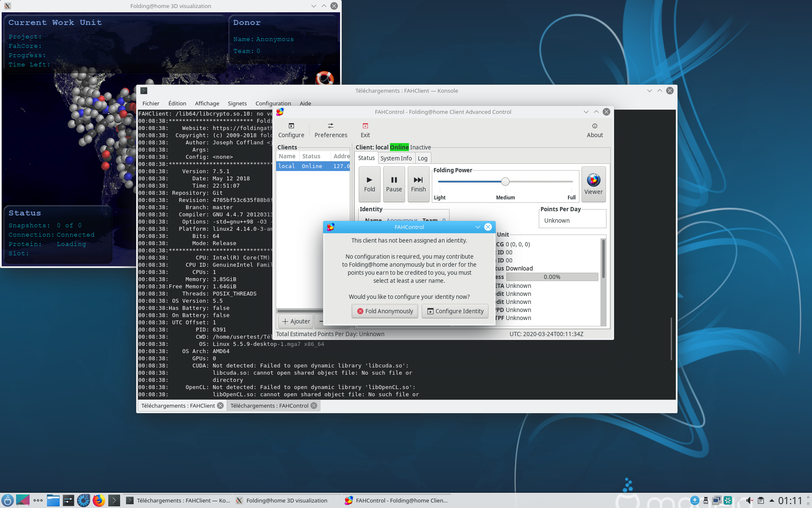Click the muted volume tray icon
Image resolution: width=812 pixels, height=508 pixels.
[750, 500]
